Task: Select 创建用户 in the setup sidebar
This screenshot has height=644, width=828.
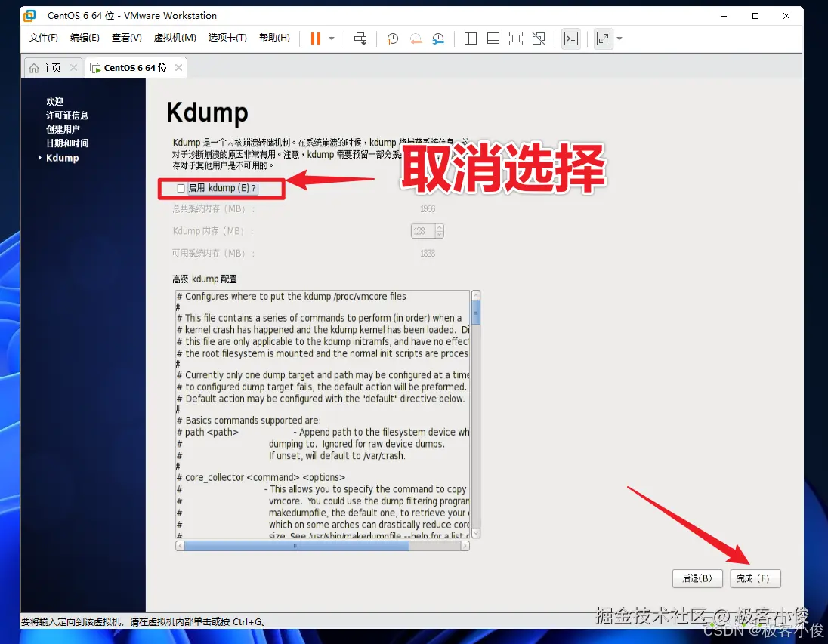Action: tap(63, 129)
